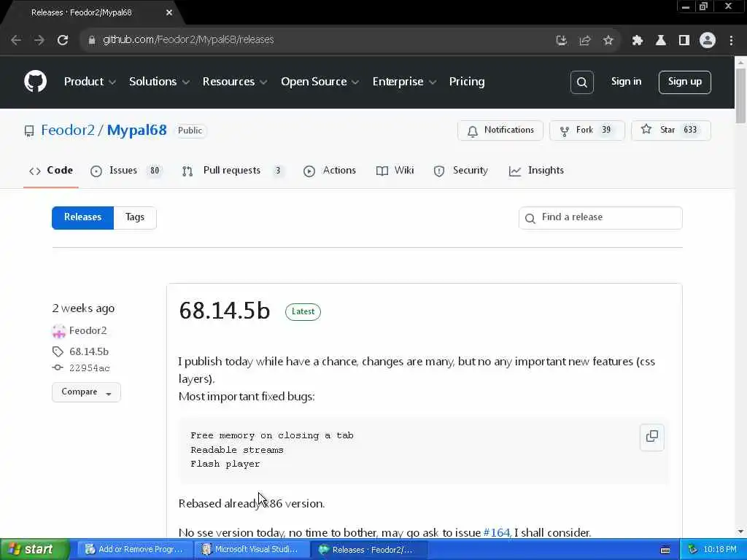Click the browser address bar URL
The width and height of the screenshot is (747, 560).
pos(188,40)
